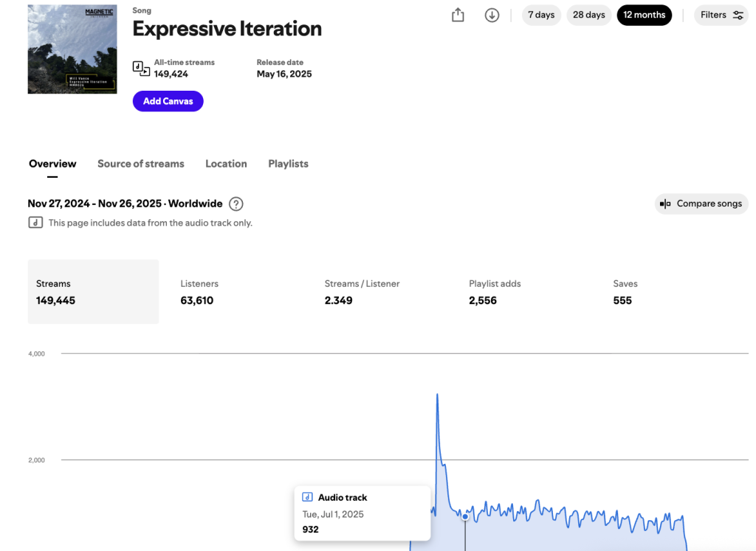Click the audio track info icon

tap(35, 223)
